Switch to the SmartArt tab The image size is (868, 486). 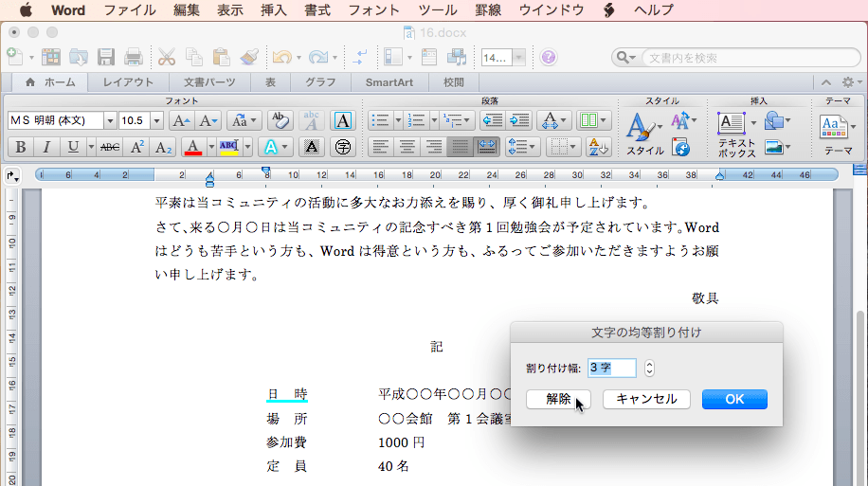pyautogui.click(x=389, y=82)
